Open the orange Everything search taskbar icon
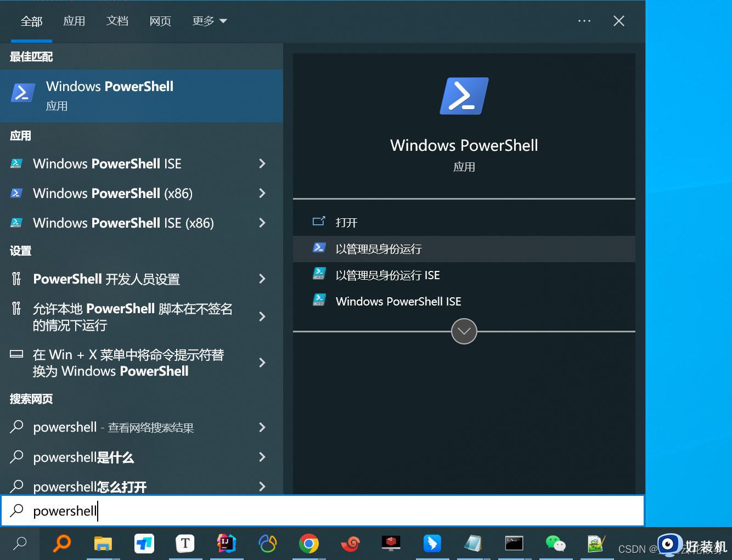Viewport: 732px width, 560px height. pos(61,544)
